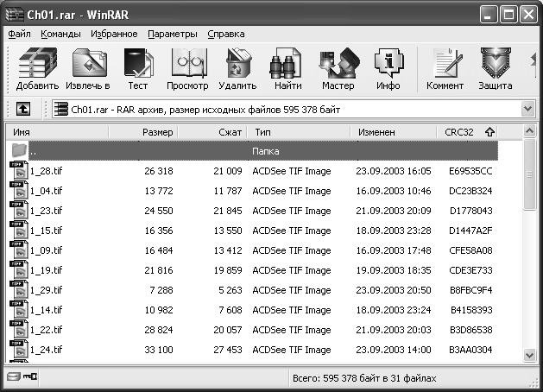Click the Извлечь в (Extract to) icon
Image resolution: width=543 pixels, height=392 pixels.
coord(90,67)
